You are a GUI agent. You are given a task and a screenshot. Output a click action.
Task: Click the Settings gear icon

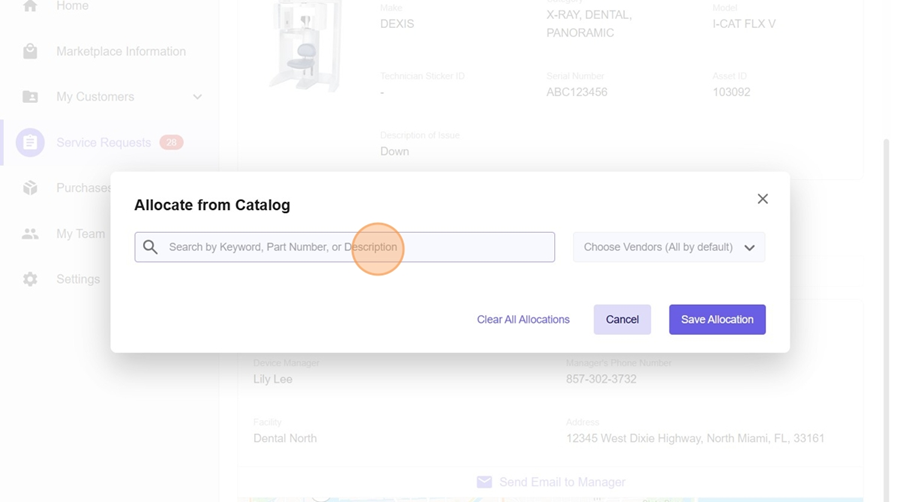[x=30, y=279]
